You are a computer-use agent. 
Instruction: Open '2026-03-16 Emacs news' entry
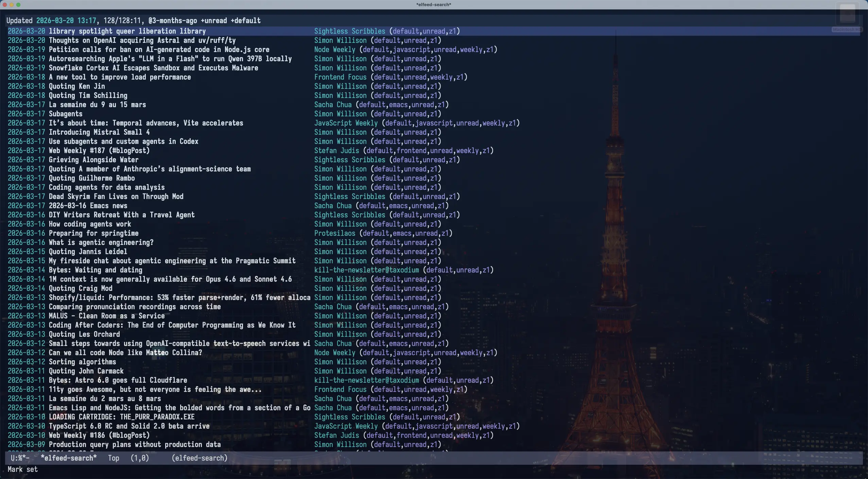[88, 206]
